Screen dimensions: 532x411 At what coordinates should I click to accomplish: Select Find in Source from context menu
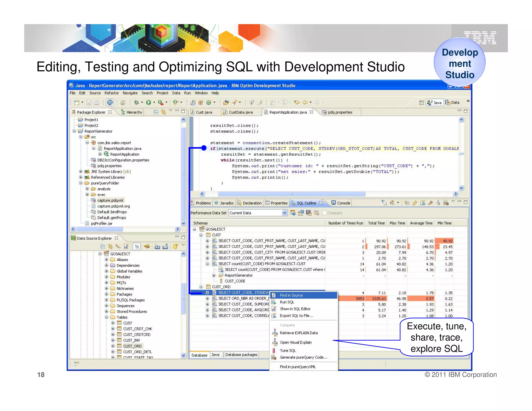point(304,295)
